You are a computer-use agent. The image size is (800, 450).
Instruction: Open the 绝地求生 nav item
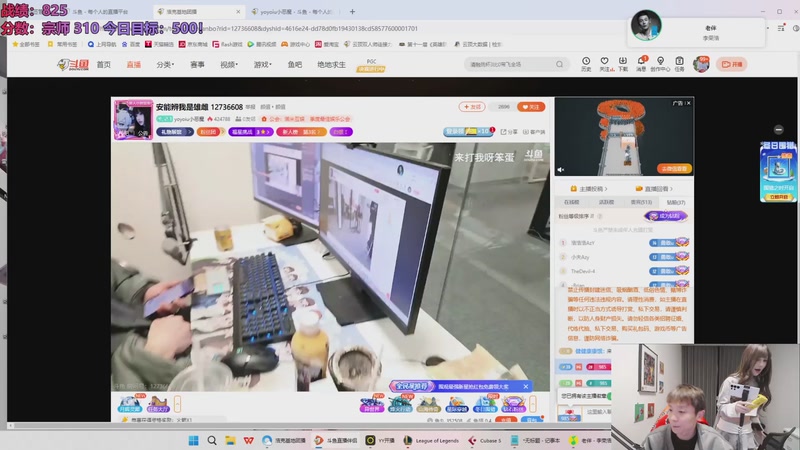(331, 64)
